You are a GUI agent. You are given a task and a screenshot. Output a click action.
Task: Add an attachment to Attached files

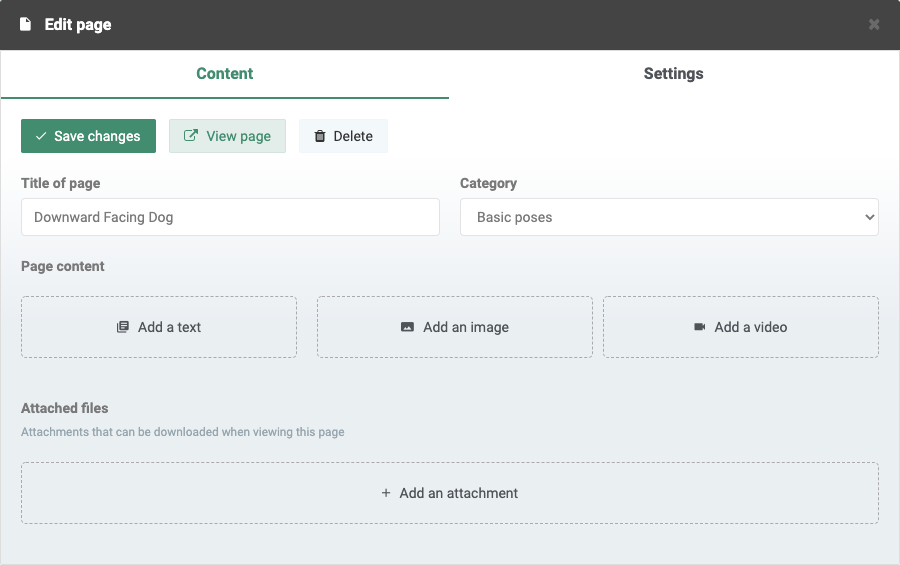[450, 493]
